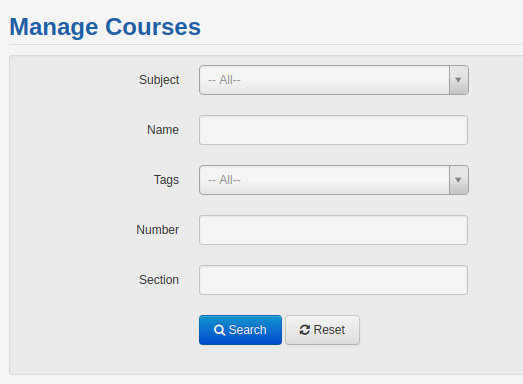
Task: Click the Search button
Action: 240,330
